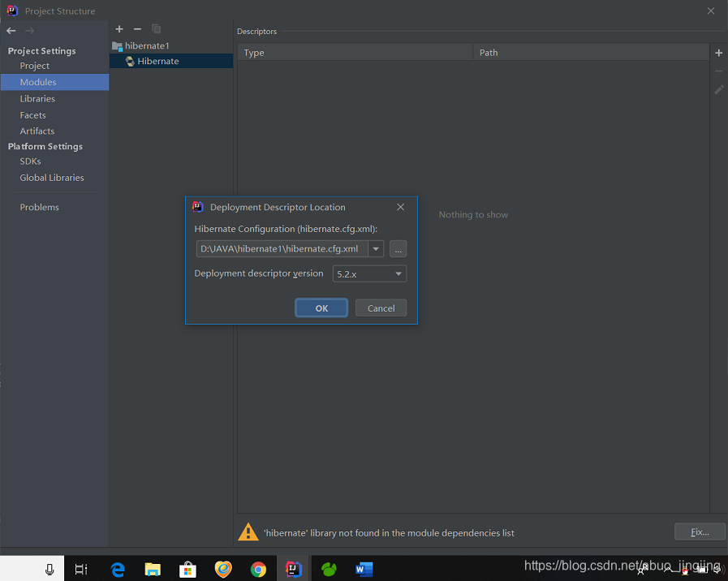Close the Project Structure window

tap(711, 11)
